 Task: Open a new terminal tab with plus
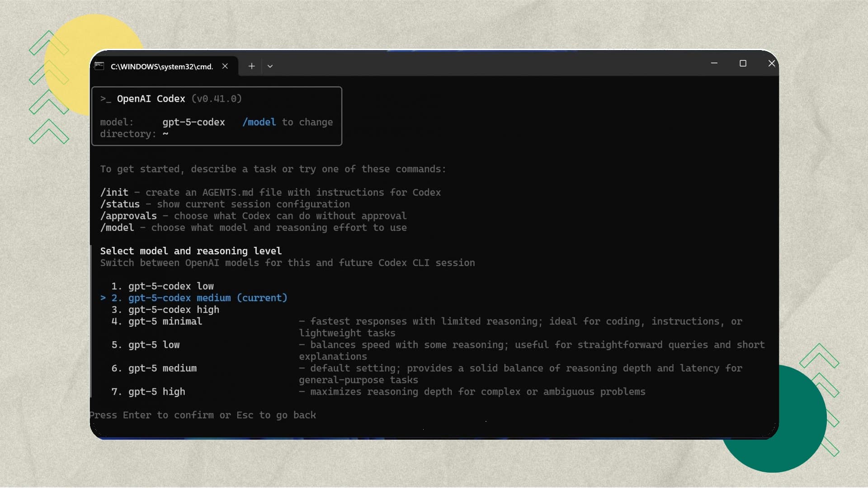pyautogui.click(x=252, y=66)
